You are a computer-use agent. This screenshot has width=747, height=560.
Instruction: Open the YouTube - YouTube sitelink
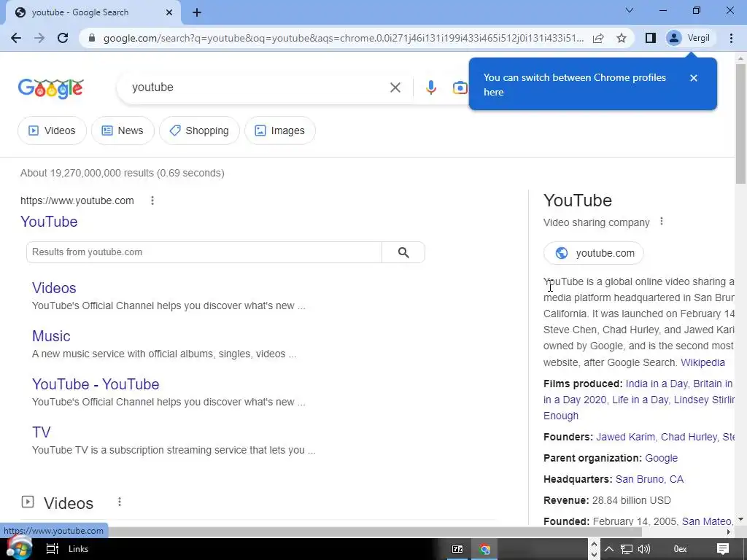tap(96, 384)
